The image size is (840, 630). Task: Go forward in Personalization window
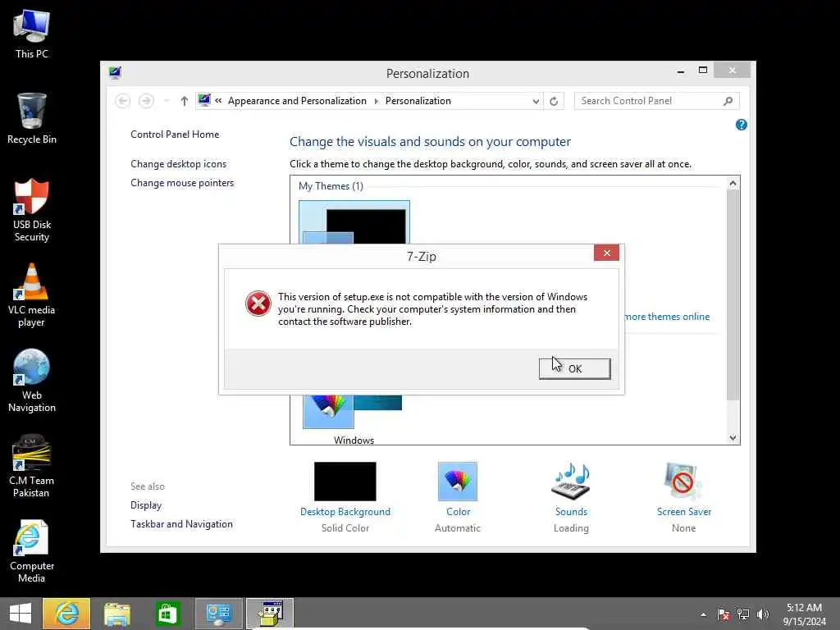[146, 101]
